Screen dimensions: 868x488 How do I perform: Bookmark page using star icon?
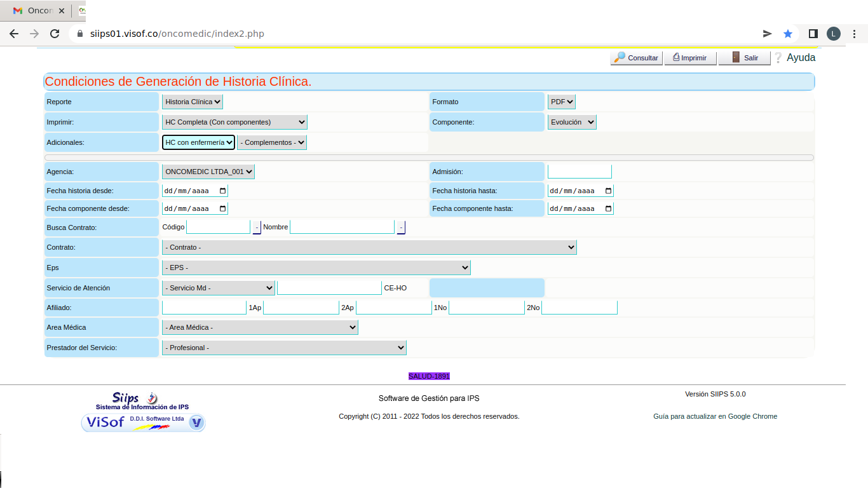[x=788, y=34]
